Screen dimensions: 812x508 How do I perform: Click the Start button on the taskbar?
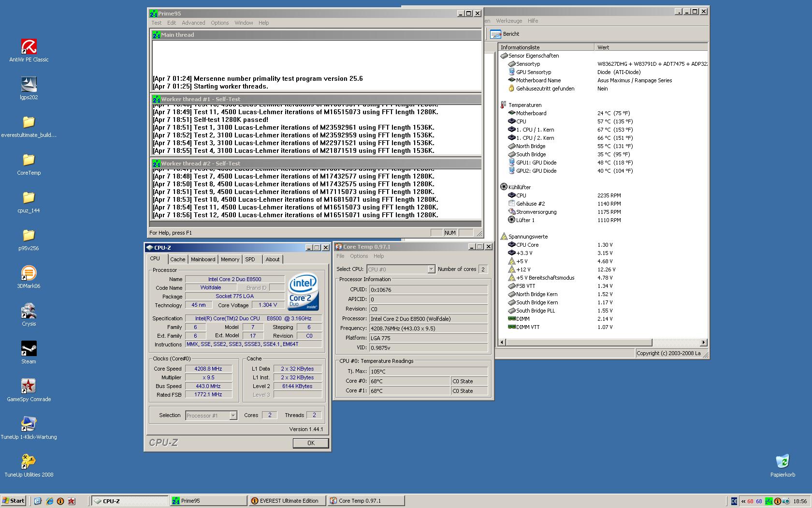click(14, 501)
